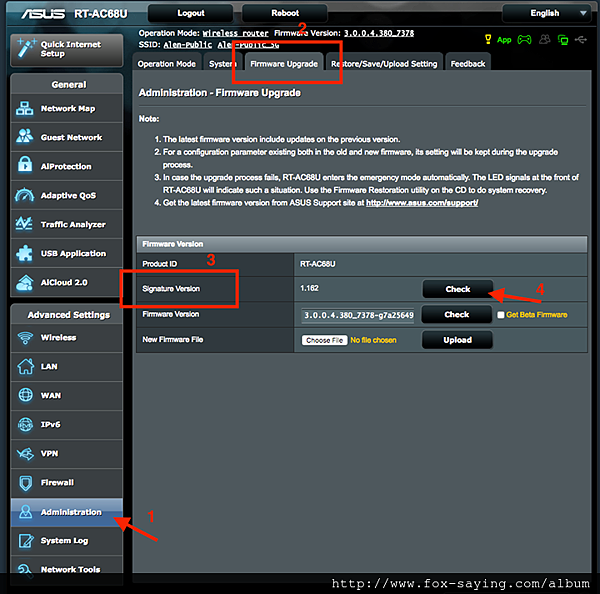Click firmware version 3.0.0.4.380_7378 header link
Image resolution: width=600 pixels, height=594 pixels.
point(379,33)
